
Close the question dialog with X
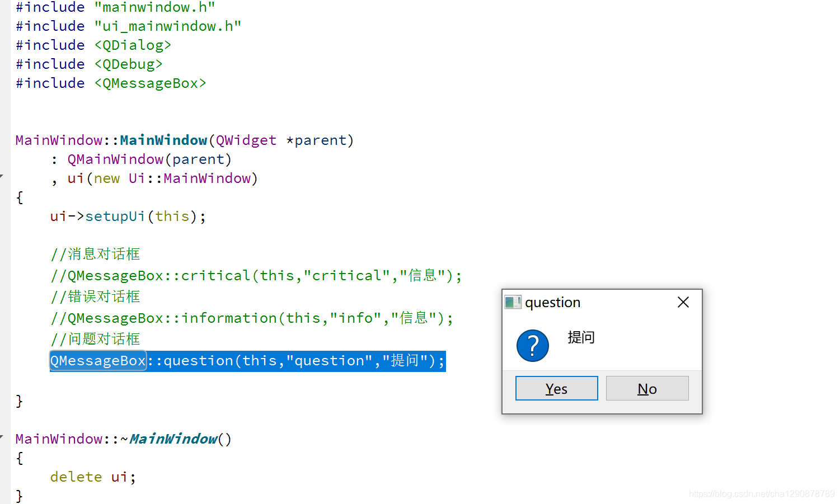pos(683,302)
